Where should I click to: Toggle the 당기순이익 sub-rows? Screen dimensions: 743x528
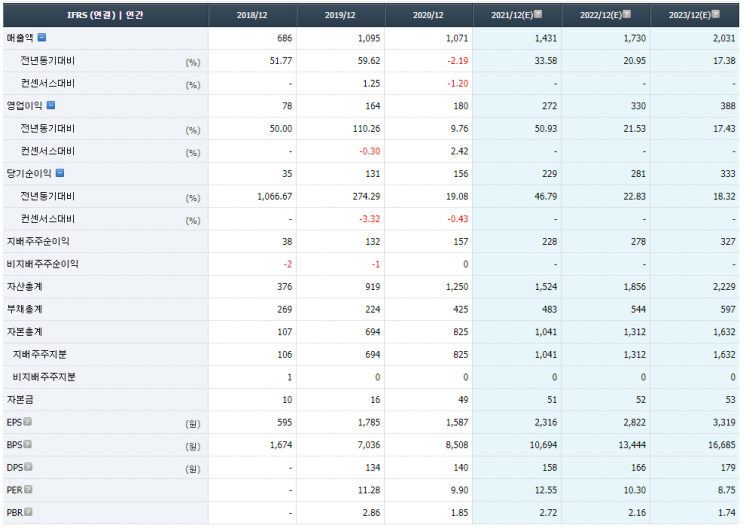pyautogui.click(x=60, y=173)
